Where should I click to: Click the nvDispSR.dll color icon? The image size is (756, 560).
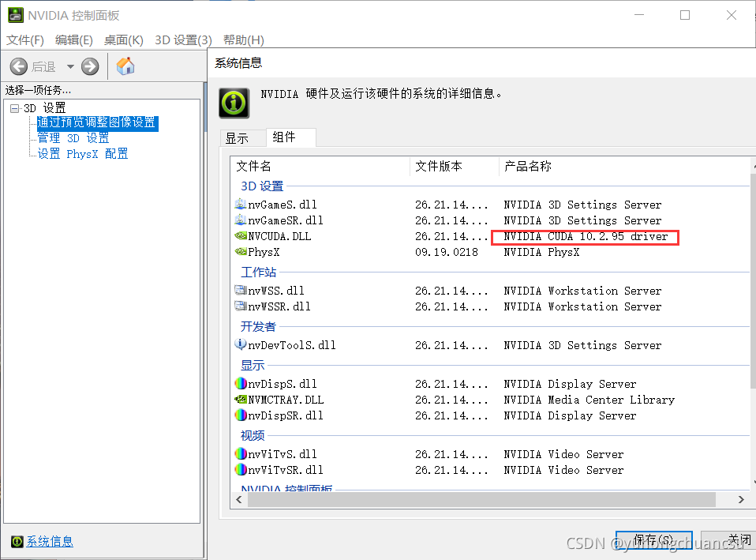240,415
